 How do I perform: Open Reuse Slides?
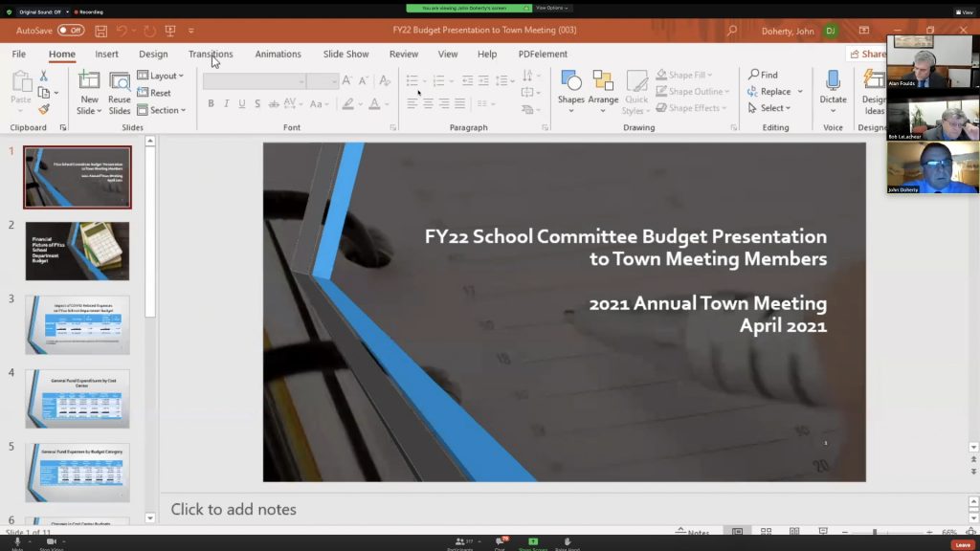coord(120,93)
